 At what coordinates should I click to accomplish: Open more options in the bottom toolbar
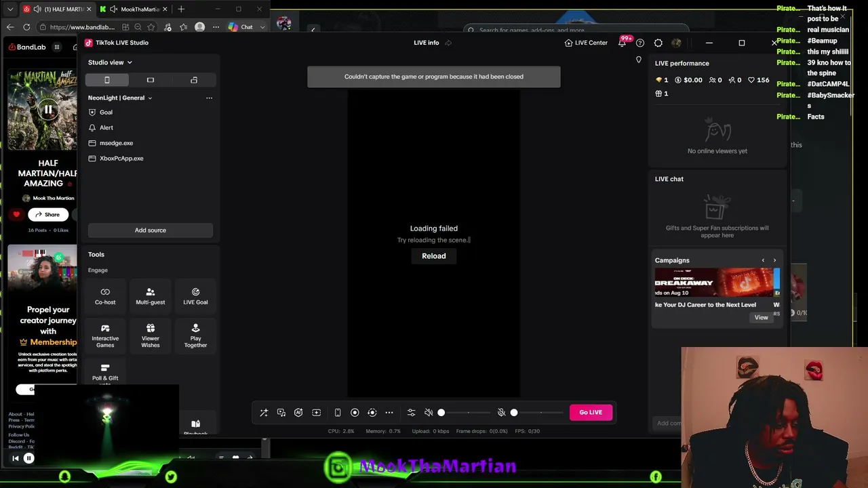[389, 412]
